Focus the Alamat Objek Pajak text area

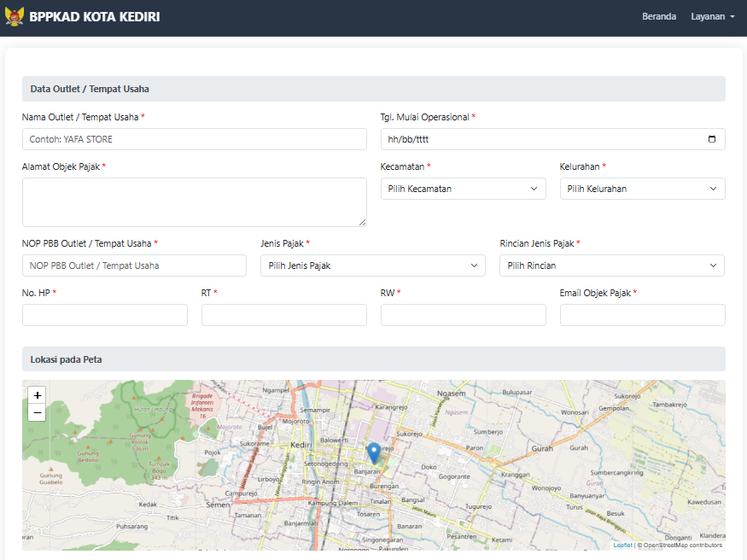[194, 202]
